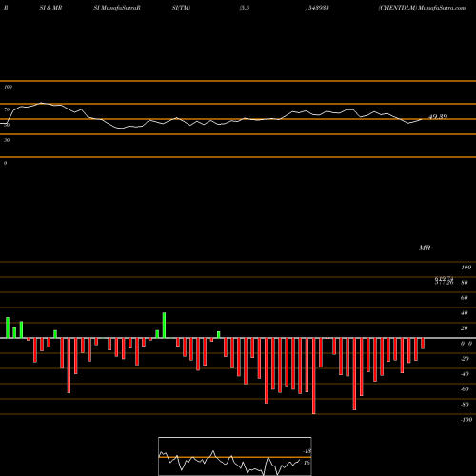Click the -20 label on MR axis
This screenshot has height=476, width=476.
465,359
